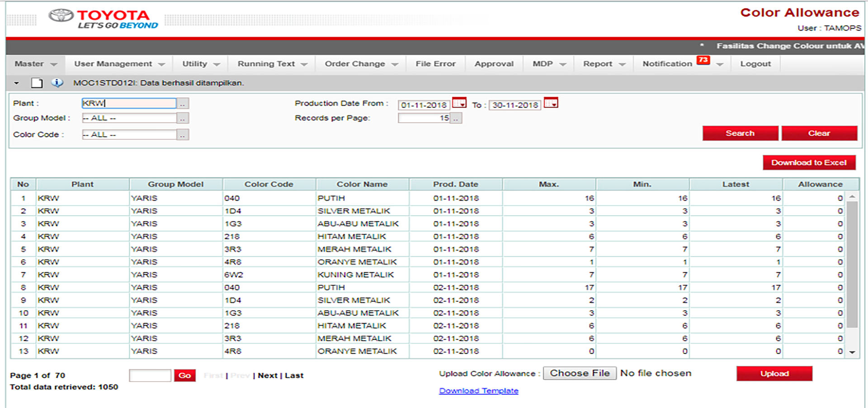Open the Approval menu item
The height and width of the screenshot is (408, 868).
click(494, 64)
